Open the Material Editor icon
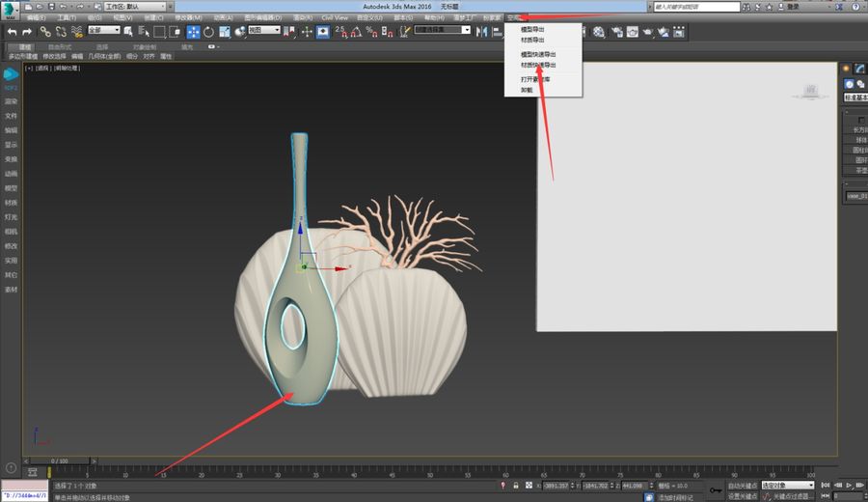 (x=599, y=32)
